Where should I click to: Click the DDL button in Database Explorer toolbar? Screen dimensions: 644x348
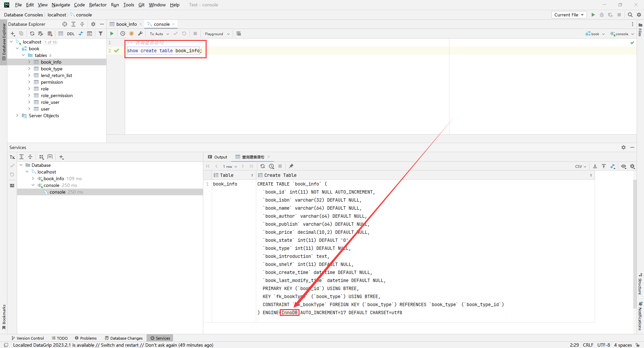point(71,34)
